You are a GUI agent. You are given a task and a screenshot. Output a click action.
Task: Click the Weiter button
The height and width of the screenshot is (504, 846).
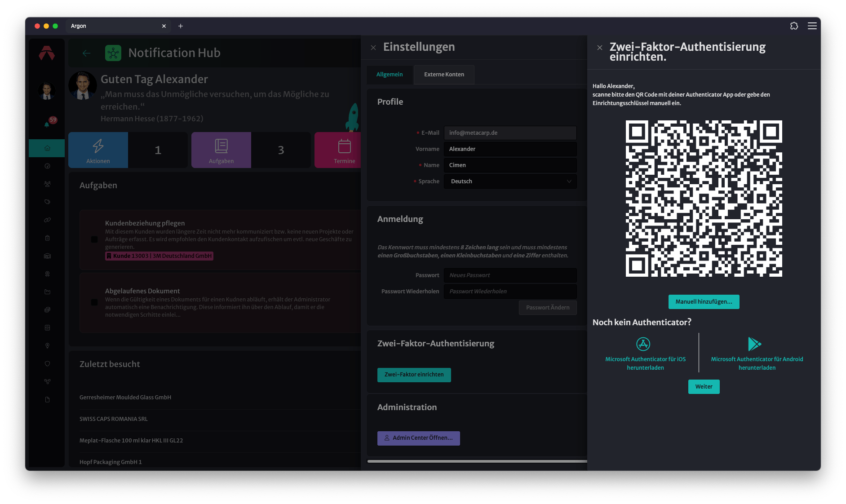(x=704, y=387)
